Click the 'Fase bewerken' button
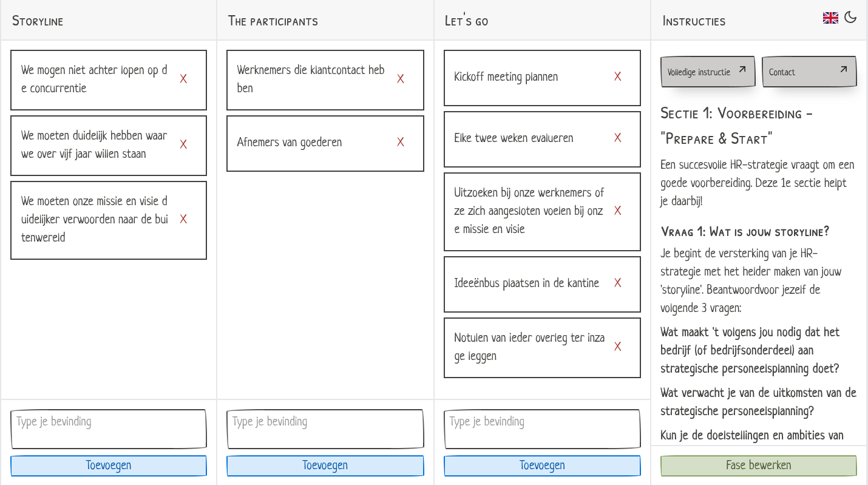The width and height of the screenshot is (868, 485). click(x=759, y=466)
